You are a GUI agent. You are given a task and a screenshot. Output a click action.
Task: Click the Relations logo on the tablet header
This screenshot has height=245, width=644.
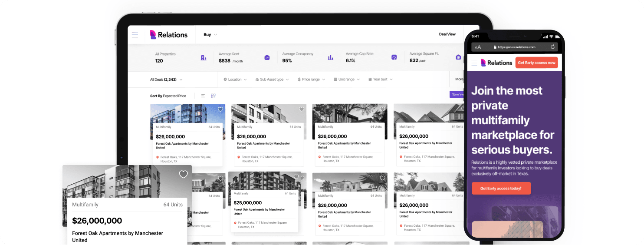coord(169,35)
